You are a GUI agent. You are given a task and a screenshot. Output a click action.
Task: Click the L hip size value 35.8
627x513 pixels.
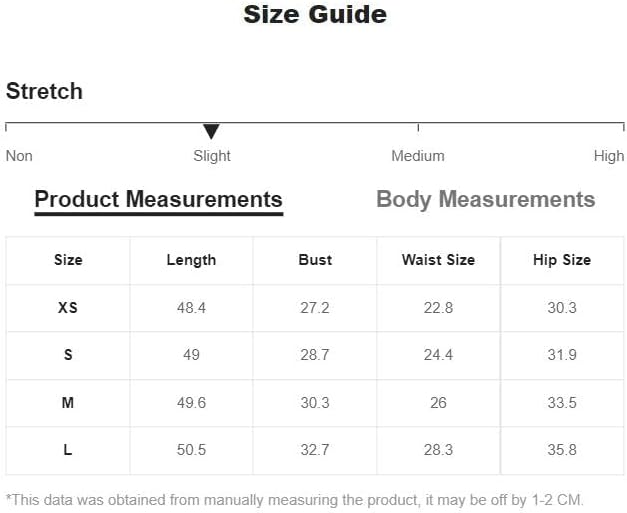tap(562, 450)
